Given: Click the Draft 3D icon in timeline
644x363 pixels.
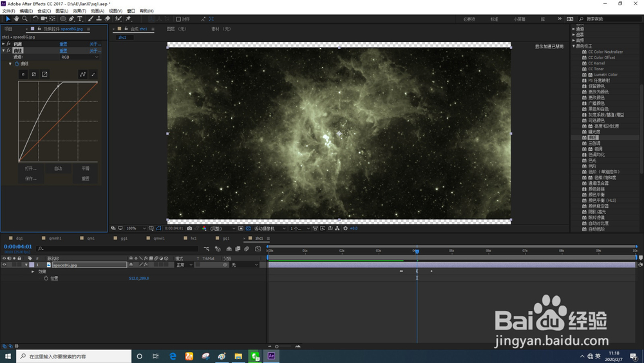Looking at the screenshot, I should (x=218, y=249).
